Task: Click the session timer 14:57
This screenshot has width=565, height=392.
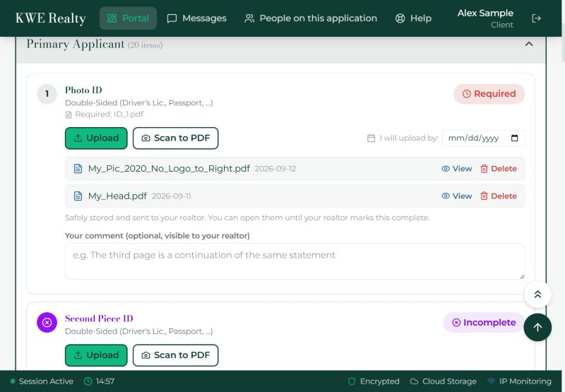Action: pyautogui.click(x=99, y=381)
